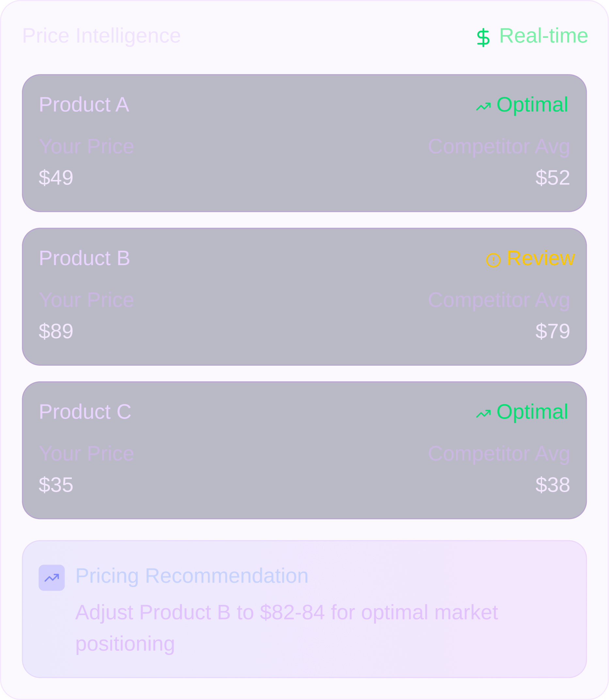The height and width of the screenshot is (700, 609).
Task: Click the chart icon in Pricing Recommendation
Action: pos(51,577)
